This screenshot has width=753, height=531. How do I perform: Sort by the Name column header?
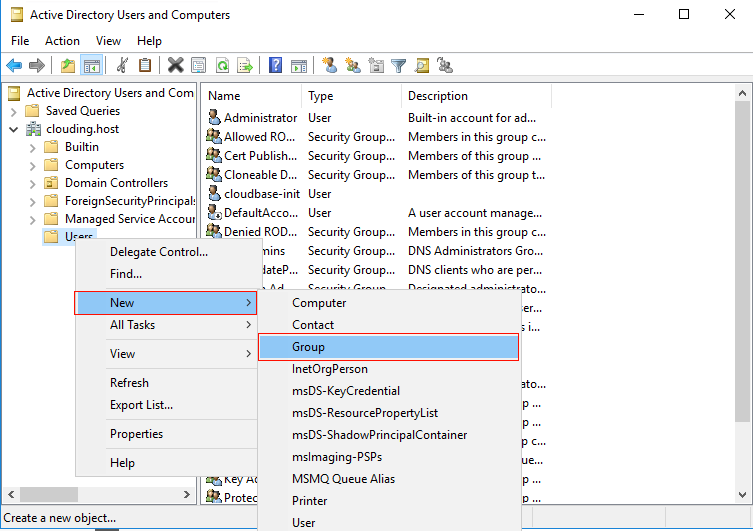(x=252, y=96)
